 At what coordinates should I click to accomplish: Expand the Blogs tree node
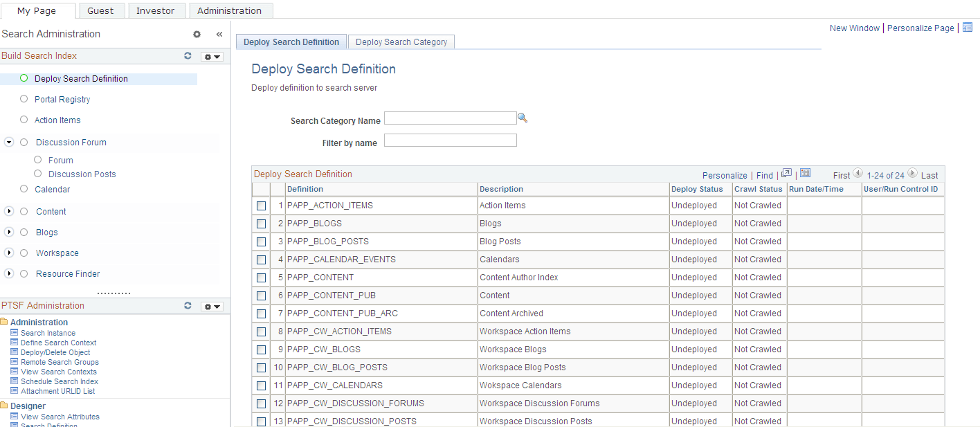[x=9, y=232]
